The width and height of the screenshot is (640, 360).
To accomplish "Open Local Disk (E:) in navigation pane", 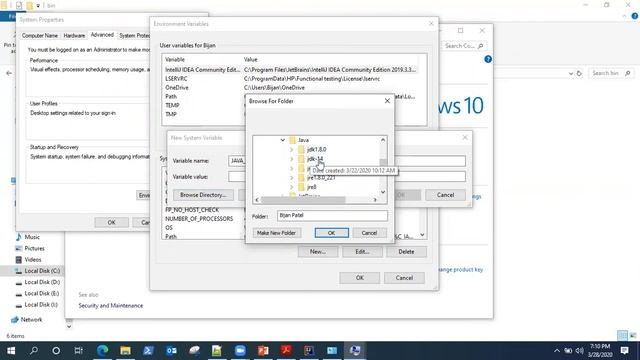I will click(x=42, y=293).
